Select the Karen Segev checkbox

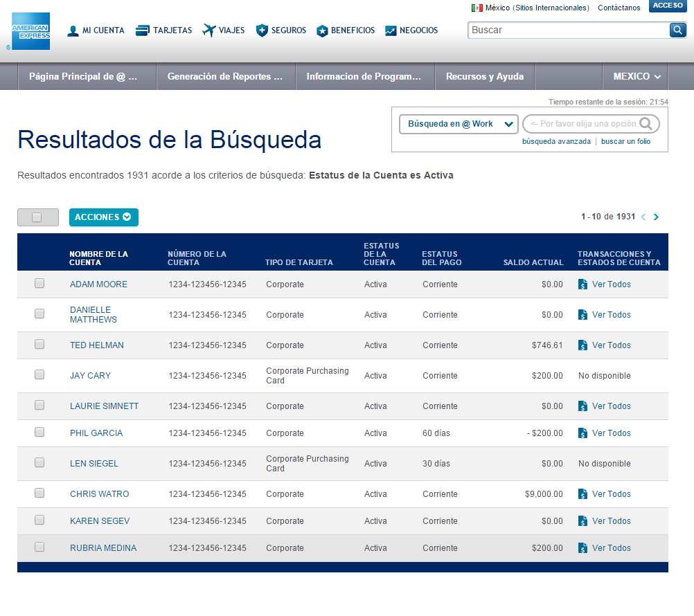tap(39, 520)
